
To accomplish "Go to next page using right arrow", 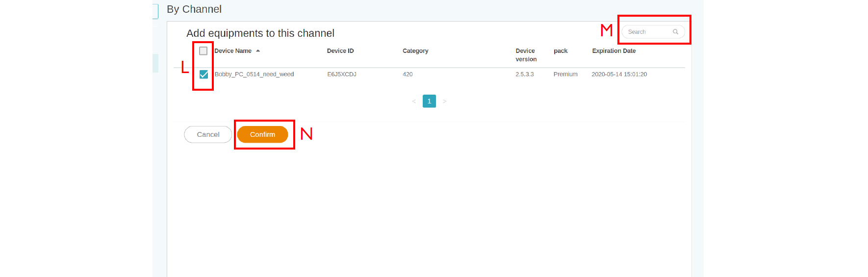I will pos(444,101).
